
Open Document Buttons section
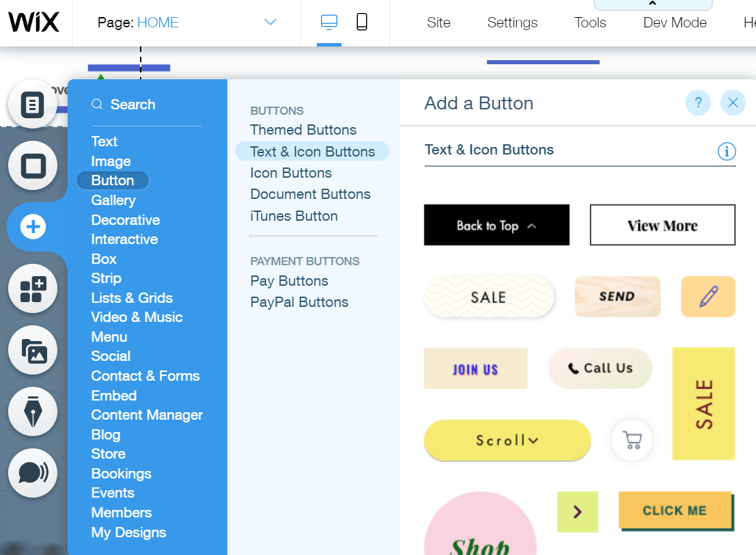pyautogui.click(x=310, y=194)
